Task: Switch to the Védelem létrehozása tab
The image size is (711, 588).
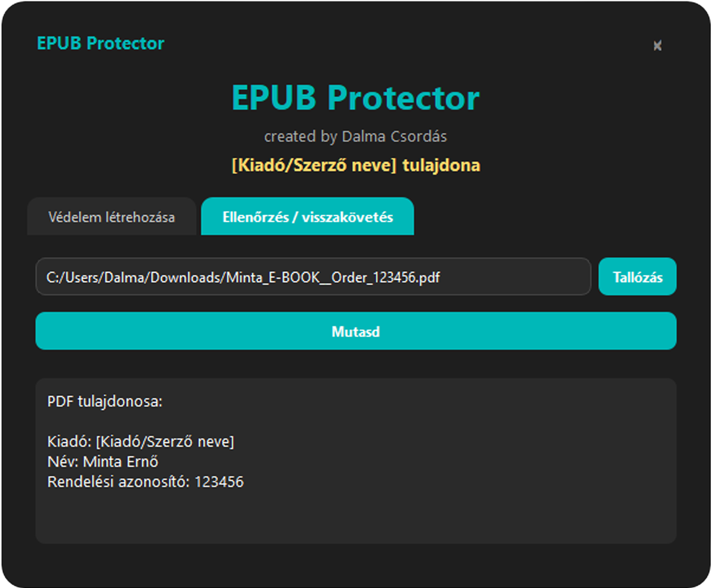Action: pyautogui.click(x=112, y=217)
